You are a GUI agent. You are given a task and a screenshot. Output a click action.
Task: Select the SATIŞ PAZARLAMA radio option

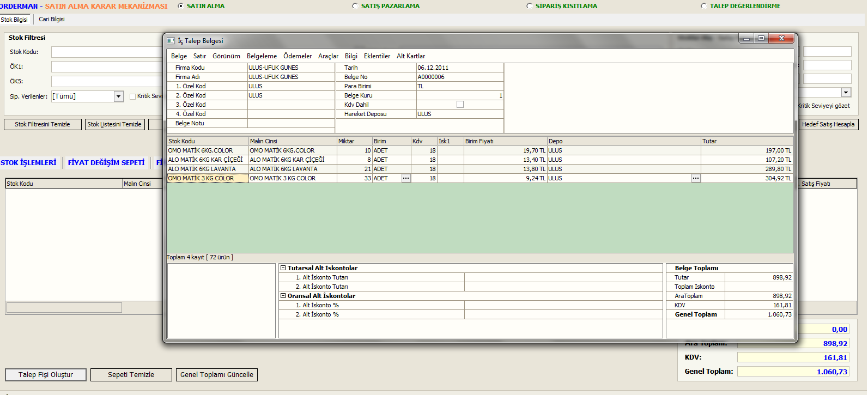click(355, 6)
